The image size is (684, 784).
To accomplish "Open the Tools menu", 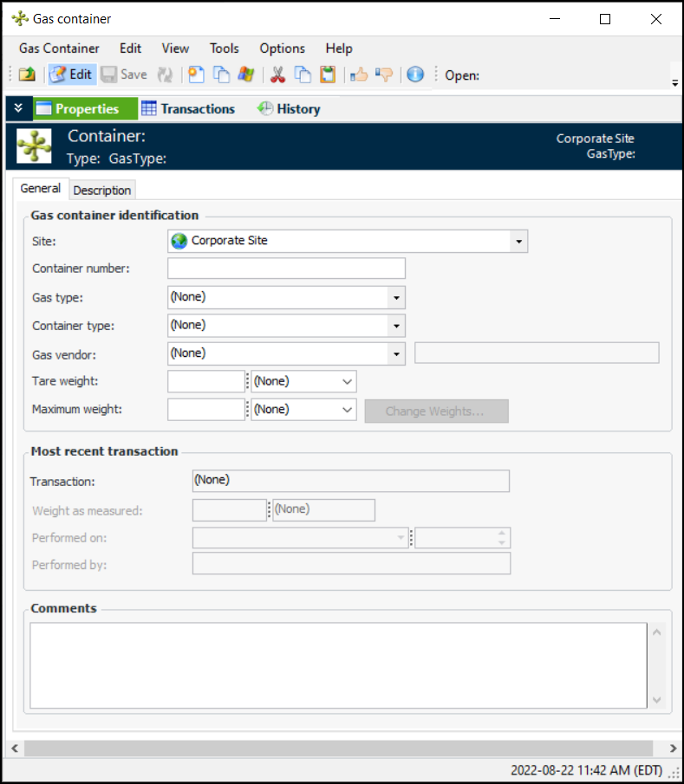I will pos(224,49).
